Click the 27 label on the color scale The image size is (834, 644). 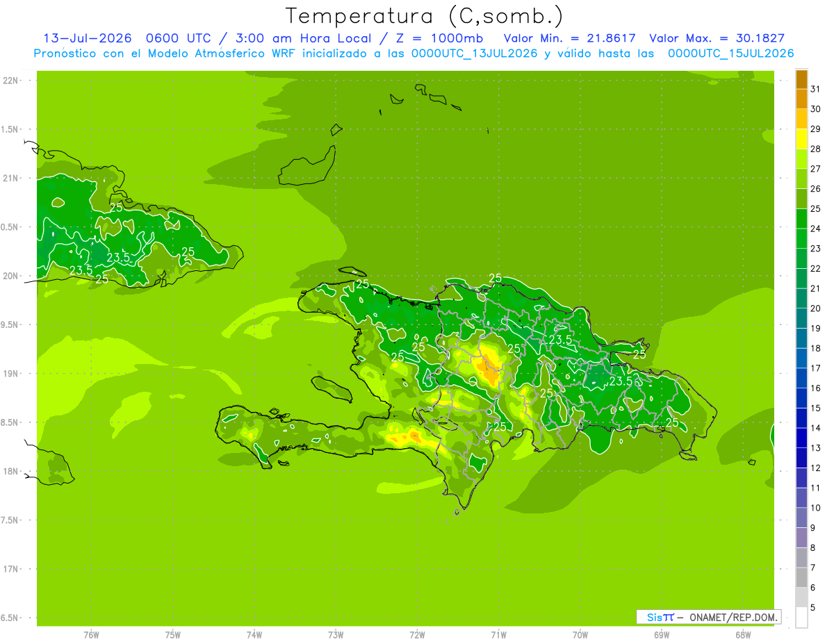815,169
